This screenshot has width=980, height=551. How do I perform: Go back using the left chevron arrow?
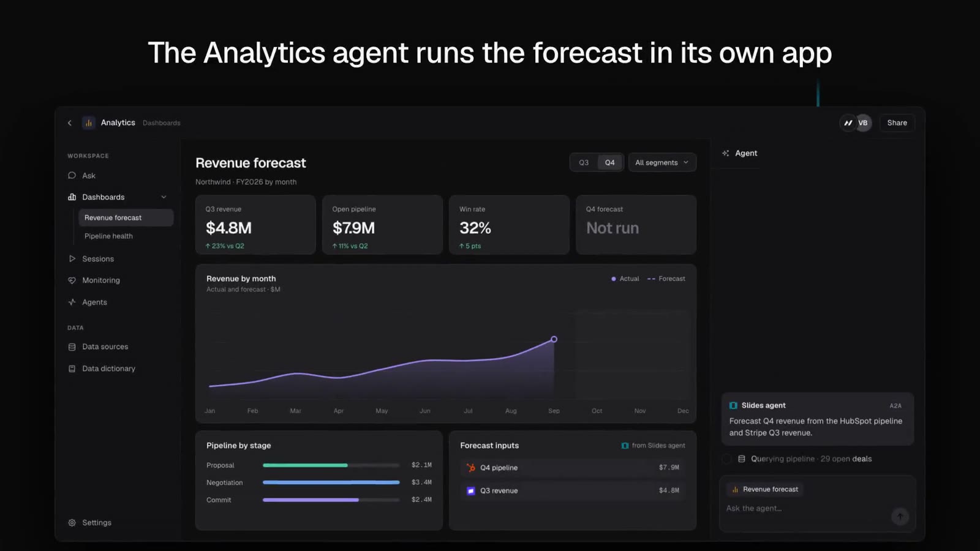pos(70,123)
